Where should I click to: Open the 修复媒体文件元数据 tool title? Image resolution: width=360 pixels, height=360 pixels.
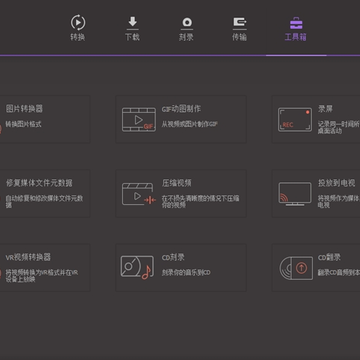click(39, 183)
